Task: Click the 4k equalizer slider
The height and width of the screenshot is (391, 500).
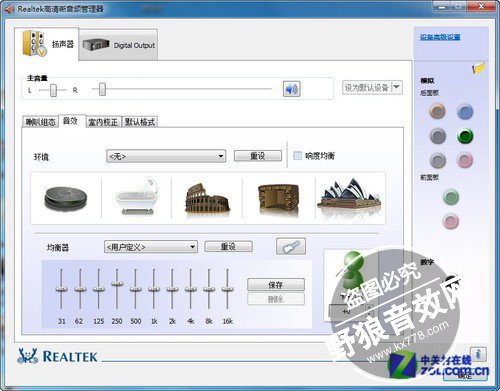Action: tap(191, 289)
